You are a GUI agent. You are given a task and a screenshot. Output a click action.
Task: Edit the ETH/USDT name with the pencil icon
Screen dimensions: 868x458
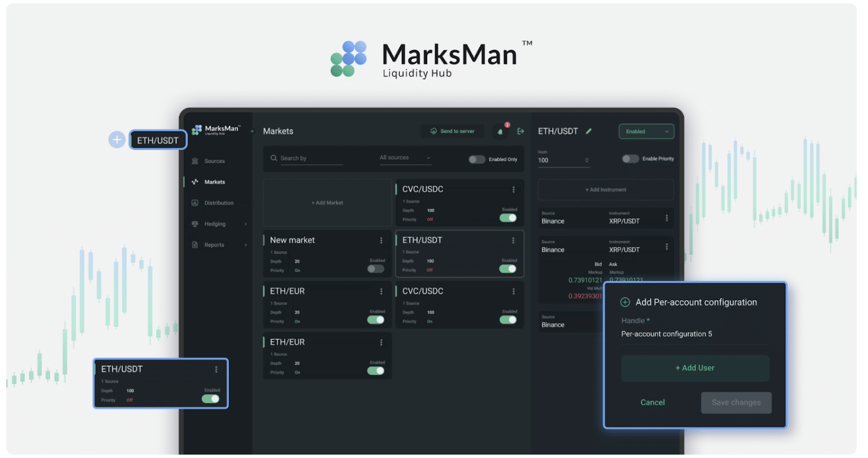(589, 131)
